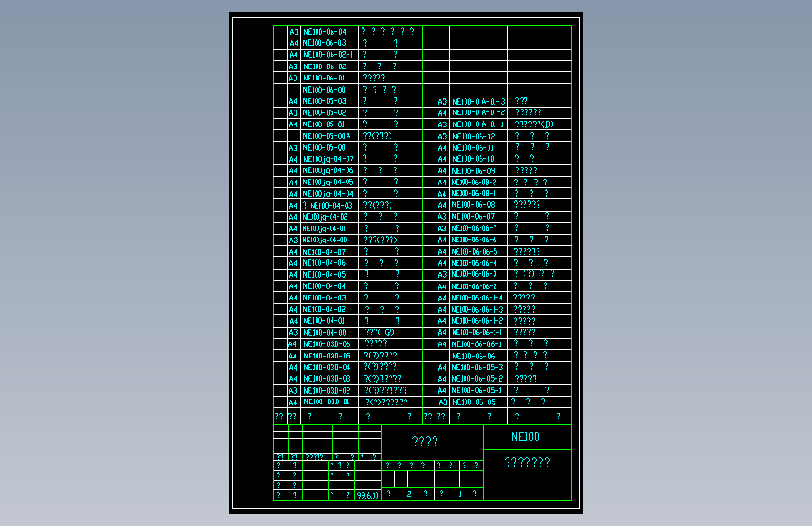Select the NE100-06-06-1-1 cell
Screen dimensions: 812x526
pos(478,332)
